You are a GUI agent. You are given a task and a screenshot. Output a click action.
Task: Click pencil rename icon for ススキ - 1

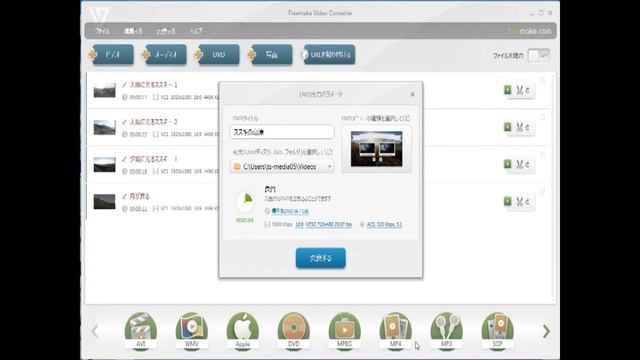point(124,85)
